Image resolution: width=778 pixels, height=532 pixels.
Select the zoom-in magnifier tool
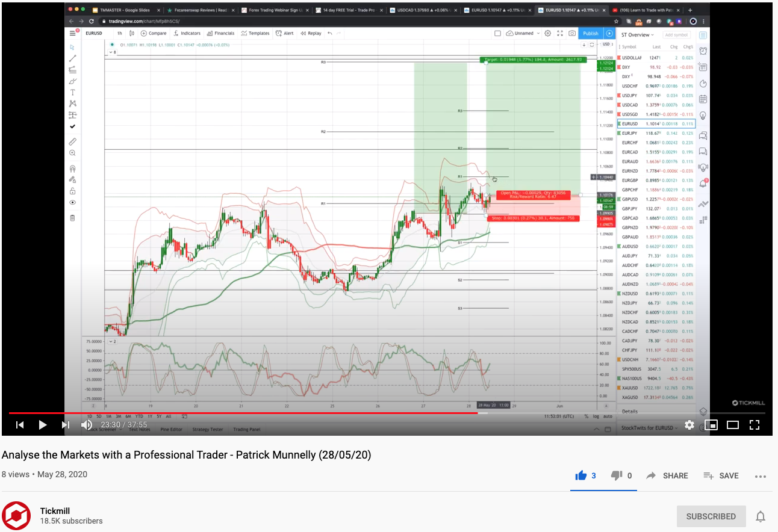(x=72, y=153)
